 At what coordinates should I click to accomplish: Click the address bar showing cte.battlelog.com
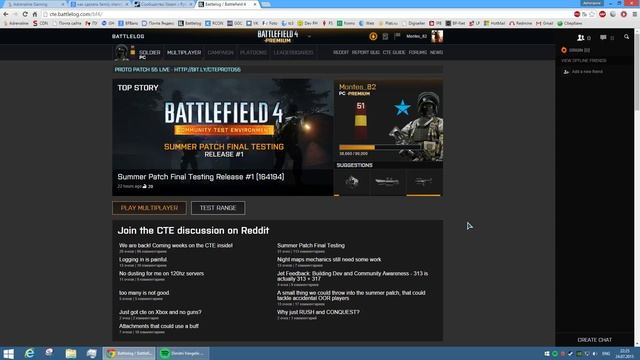pyautogui.click(x=306, y=14)
